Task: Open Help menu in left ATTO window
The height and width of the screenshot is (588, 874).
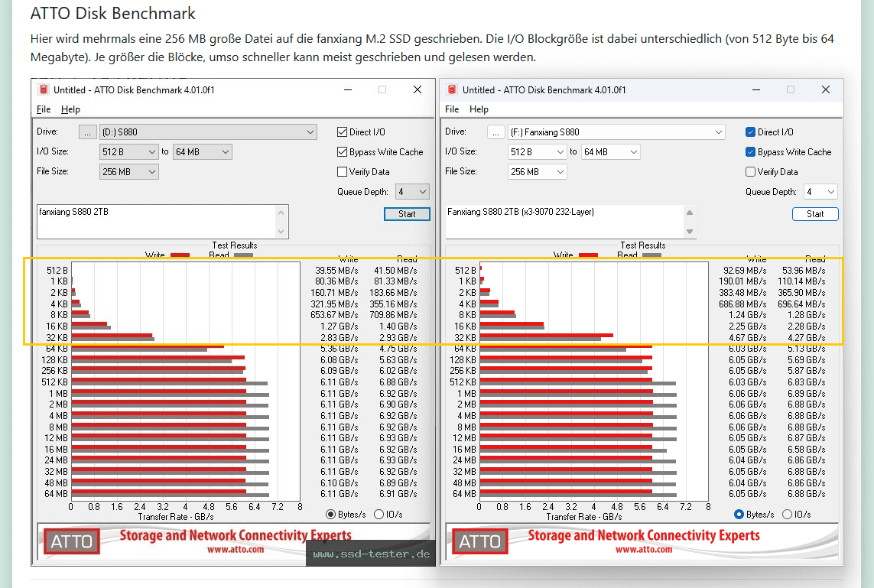Action: [71, 109]
